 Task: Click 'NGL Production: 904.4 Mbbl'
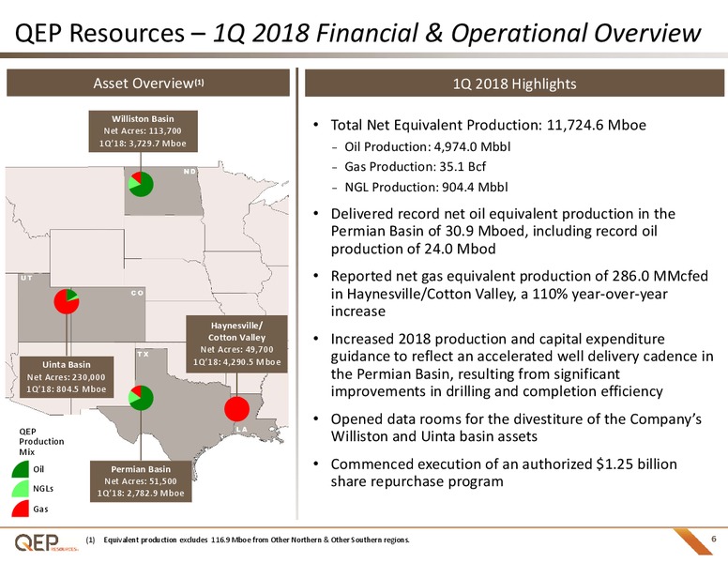click(426, 188)
